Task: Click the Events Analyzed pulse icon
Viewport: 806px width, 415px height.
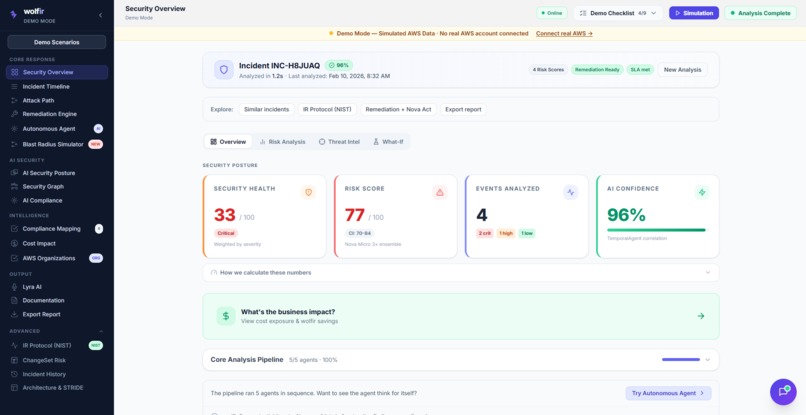Action: 571,192
